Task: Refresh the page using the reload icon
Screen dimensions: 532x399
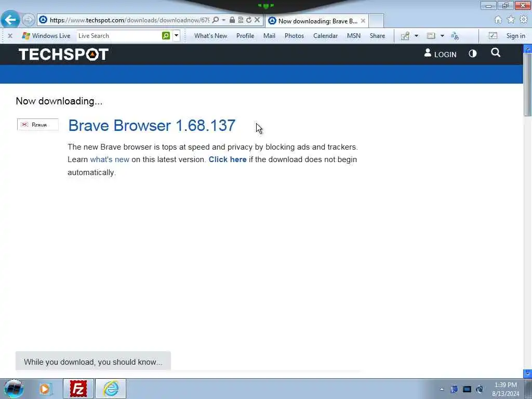Action: [249, 20]
